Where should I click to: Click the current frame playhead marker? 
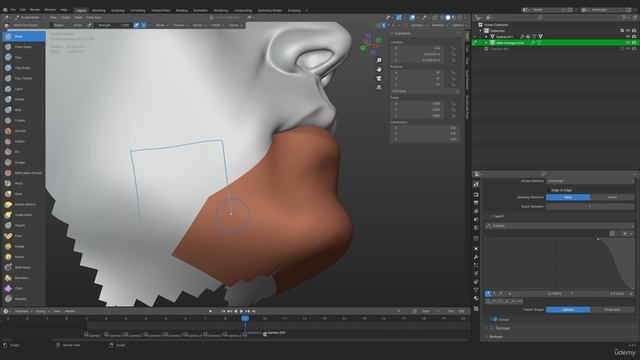tap(245, 318)
